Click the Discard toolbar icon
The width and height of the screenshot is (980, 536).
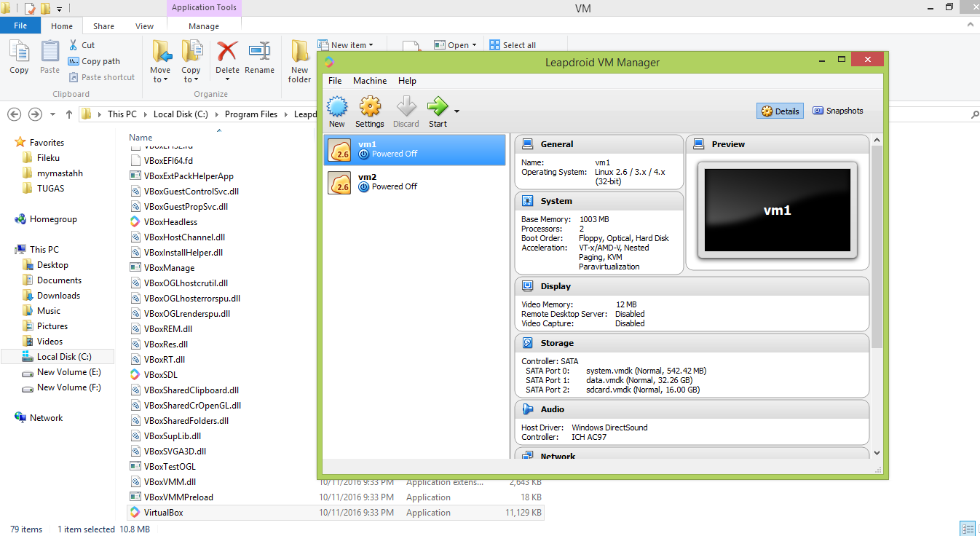click(406, 108)
